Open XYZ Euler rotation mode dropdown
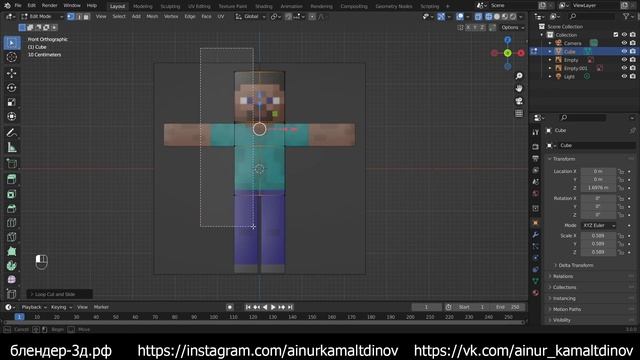The height and width of the screenshot is (360, 640). click(598, 225)
